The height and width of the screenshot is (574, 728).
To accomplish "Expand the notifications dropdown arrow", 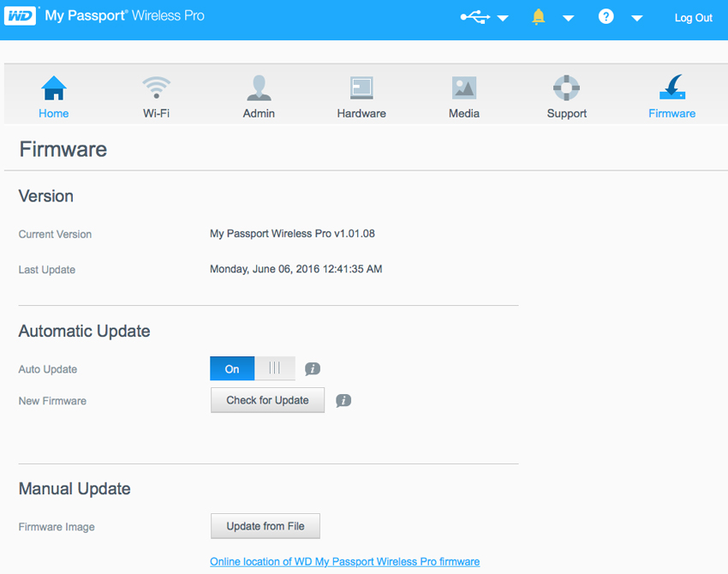I will click(x=569, y=19).
